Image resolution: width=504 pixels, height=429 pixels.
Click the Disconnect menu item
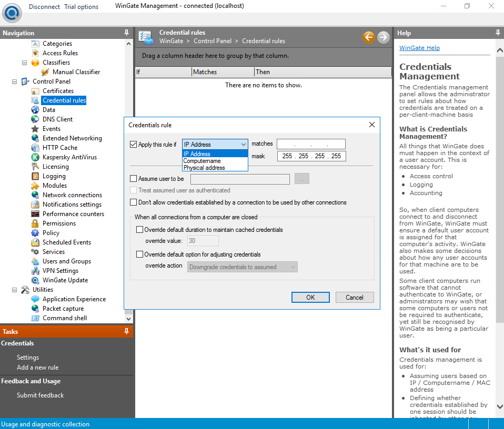(44, 7)
